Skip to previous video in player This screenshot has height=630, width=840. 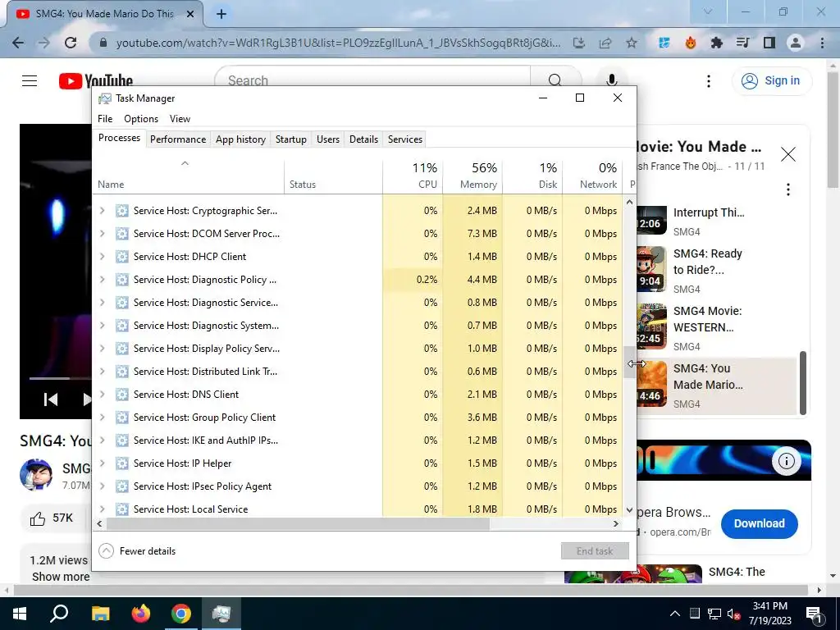(50, 399)
